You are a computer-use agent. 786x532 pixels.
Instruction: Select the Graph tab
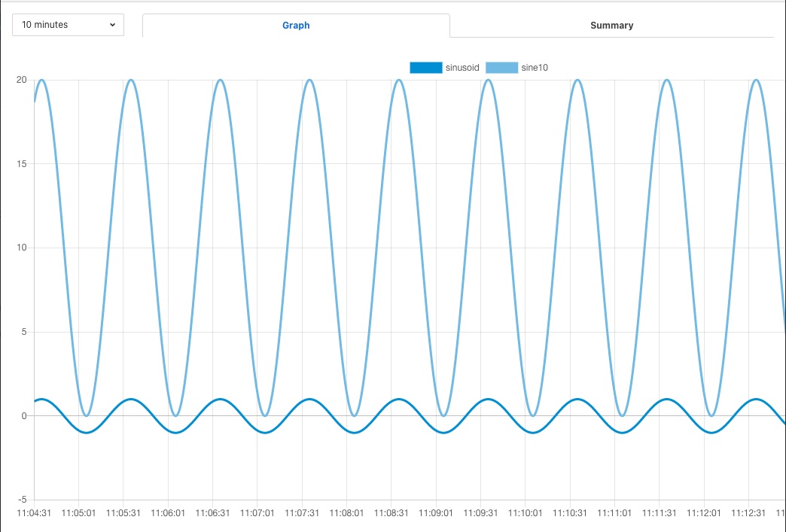pyautogui.click(x=296, y=26)
